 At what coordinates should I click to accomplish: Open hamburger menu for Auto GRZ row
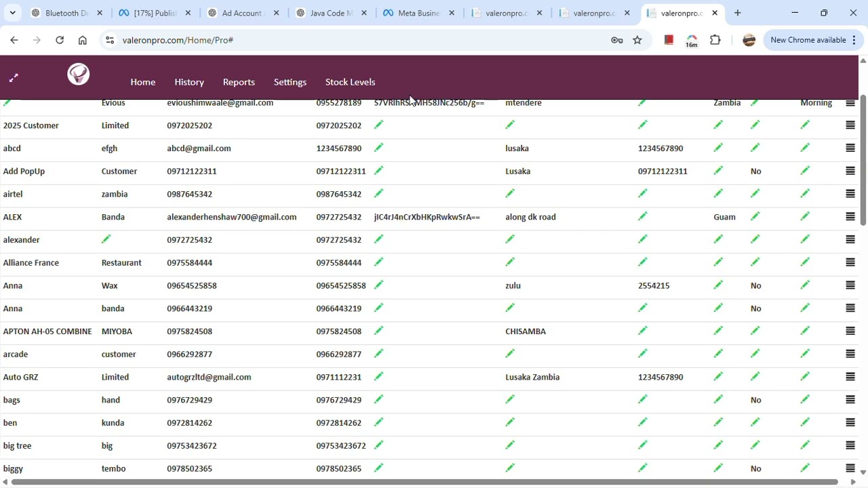850,378
